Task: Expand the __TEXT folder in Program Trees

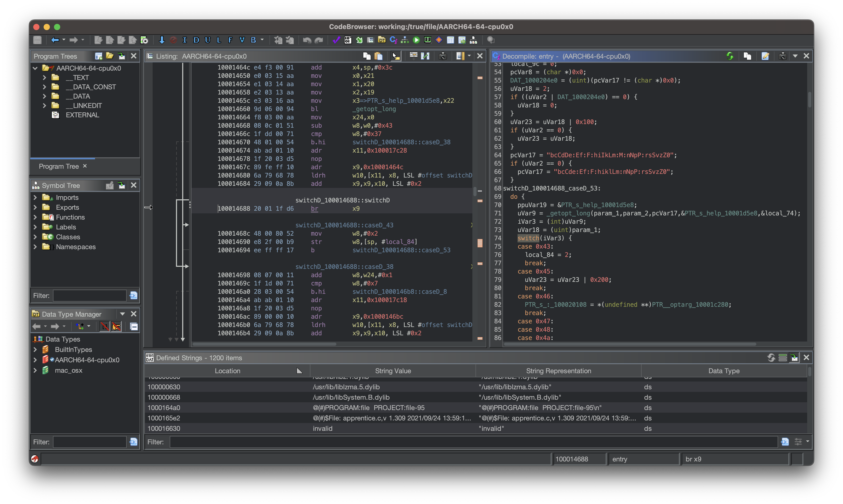Action: click(x=44, y=77)
